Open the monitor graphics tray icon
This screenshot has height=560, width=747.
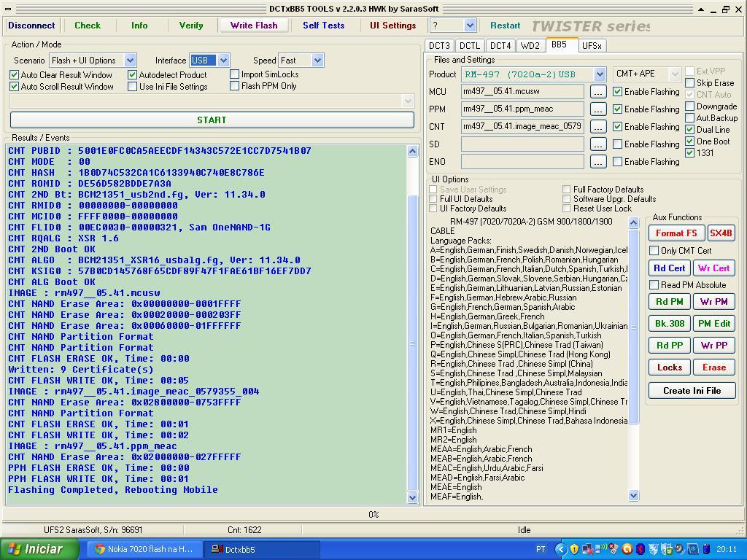[x=693, y=549]
